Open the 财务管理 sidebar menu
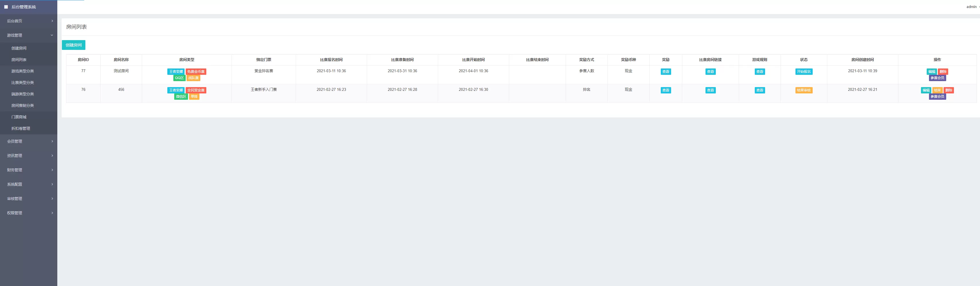Viewport: 980px width, 286px height. click(x=29, y=170)
